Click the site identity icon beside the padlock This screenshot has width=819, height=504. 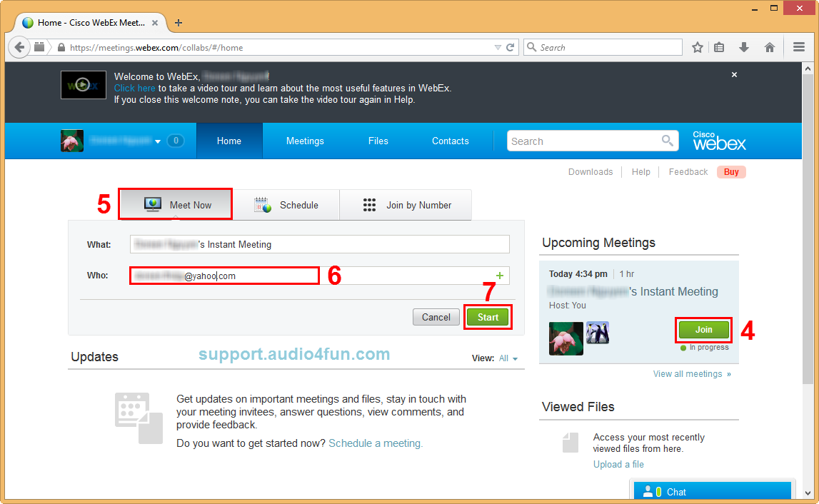40,47
